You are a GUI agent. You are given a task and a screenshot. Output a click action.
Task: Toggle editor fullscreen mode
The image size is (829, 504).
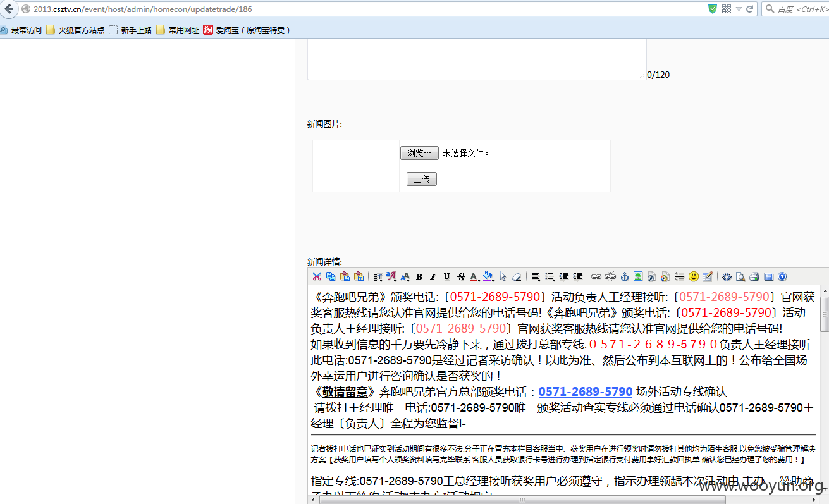coord(768,276)
